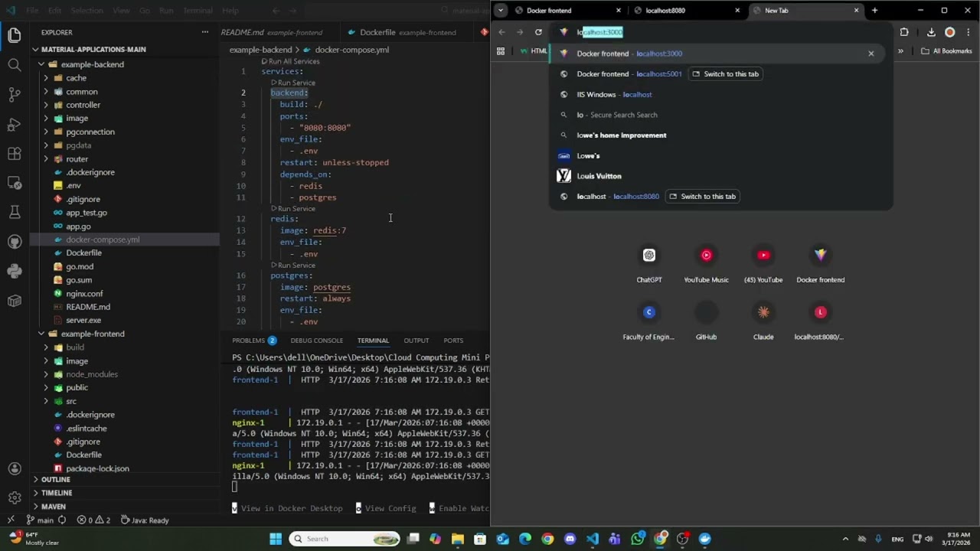Open the Testing flask icon in activity bar
Image resolution: width=980 pixels, height=551 pixels.
pos(14,212)
